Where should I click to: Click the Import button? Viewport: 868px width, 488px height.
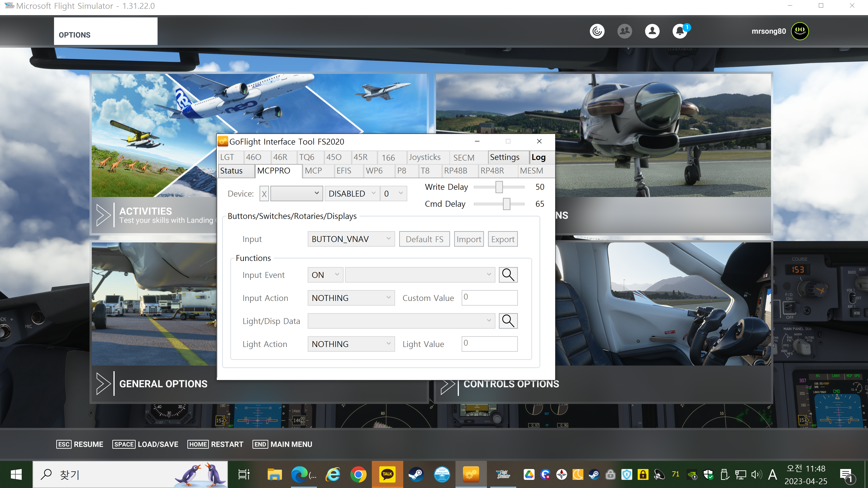click(469, 239)
